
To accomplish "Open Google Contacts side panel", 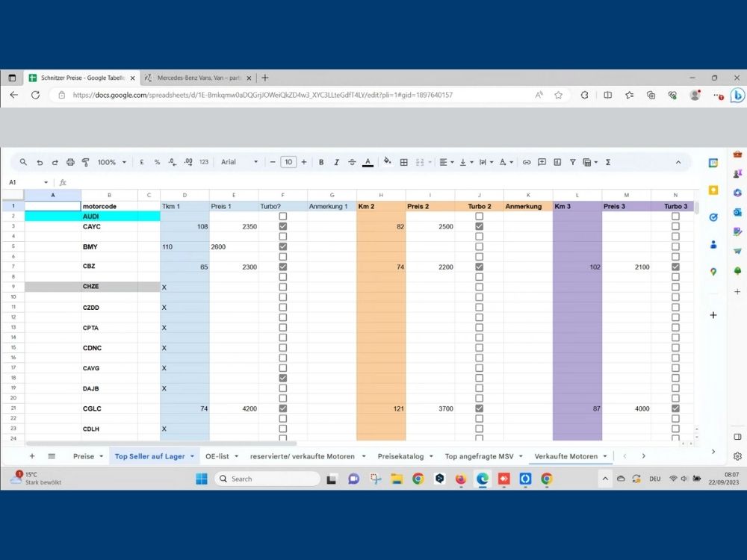I will 713,244.
